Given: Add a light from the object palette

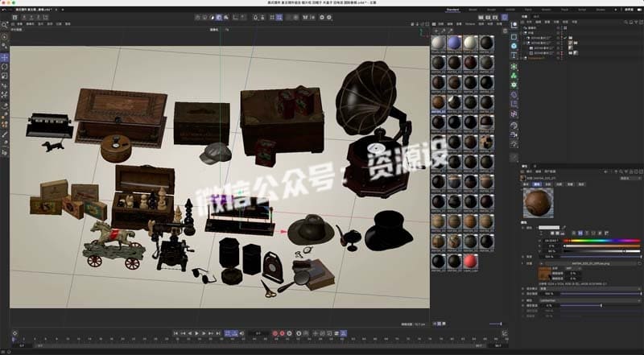Looking at the screenshot, I should pos(514,144).
